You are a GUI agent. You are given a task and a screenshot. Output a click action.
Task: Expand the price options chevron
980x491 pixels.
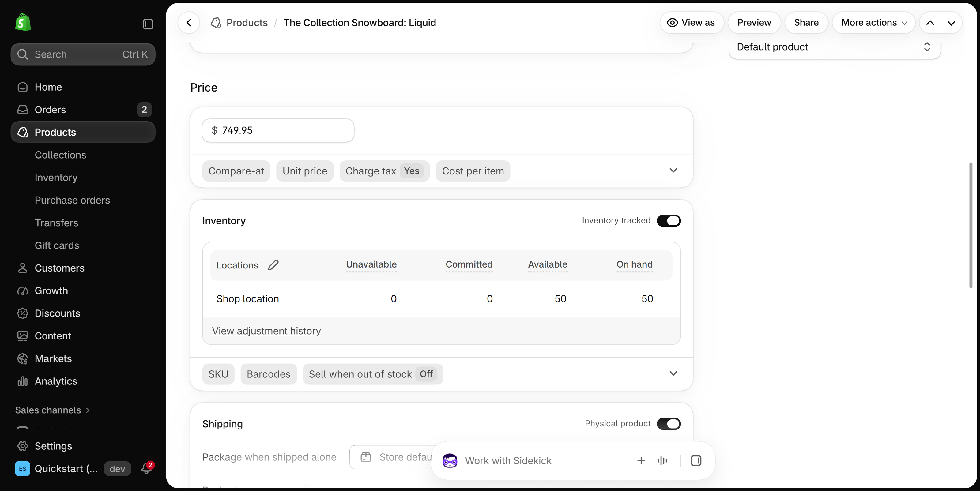tap(673, 171)
